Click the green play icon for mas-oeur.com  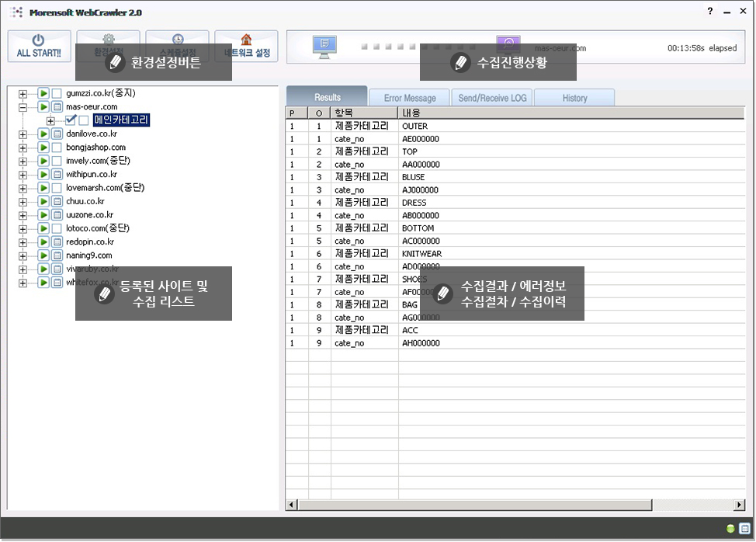click(x=43, y=106)
